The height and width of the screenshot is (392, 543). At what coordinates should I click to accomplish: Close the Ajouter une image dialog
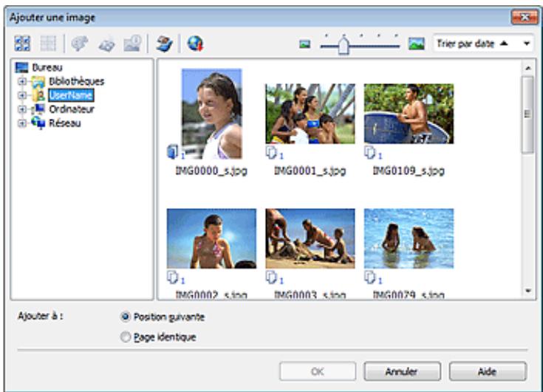click(525, 17)
